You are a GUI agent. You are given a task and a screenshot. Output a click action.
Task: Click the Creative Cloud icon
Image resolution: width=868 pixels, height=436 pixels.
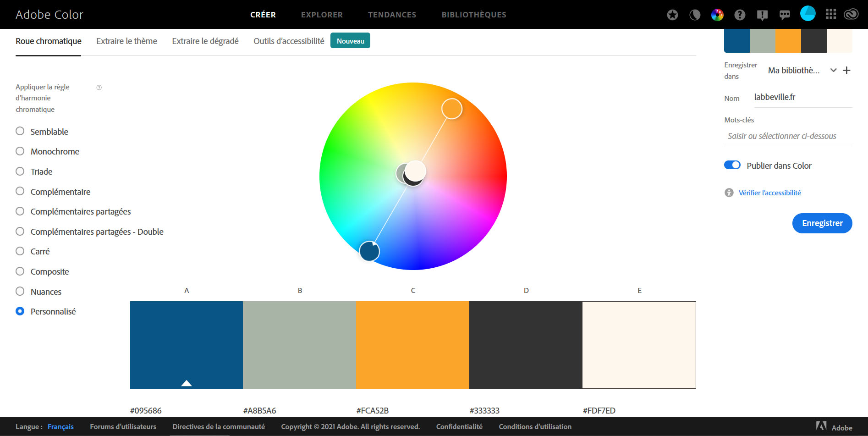tap(851, 14)
